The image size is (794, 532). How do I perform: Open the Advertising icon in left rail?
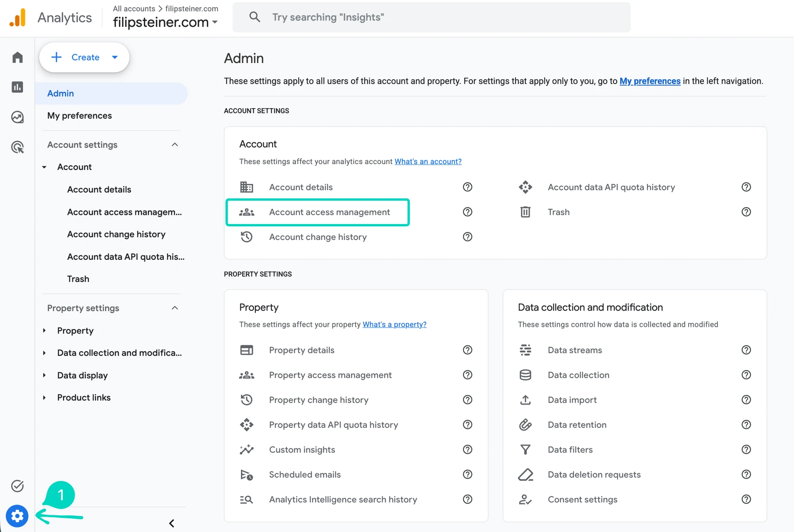tap(17, 147)
